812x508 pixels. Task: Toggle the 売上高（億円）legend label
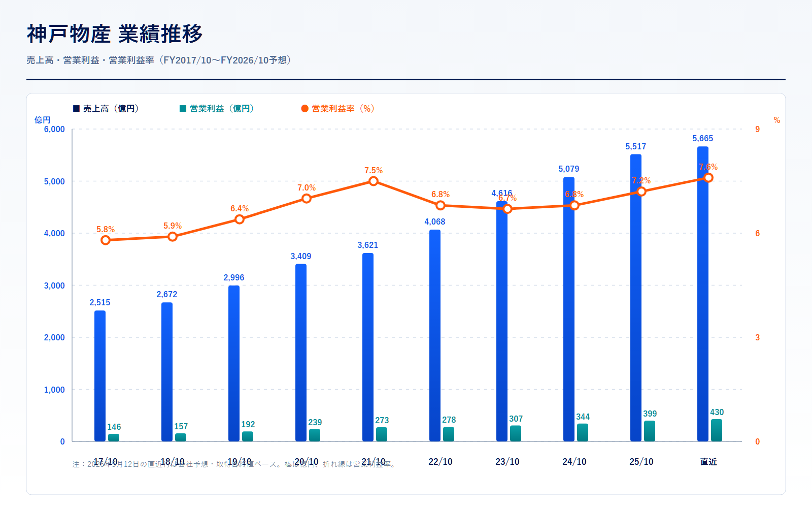tap(111, 109)
